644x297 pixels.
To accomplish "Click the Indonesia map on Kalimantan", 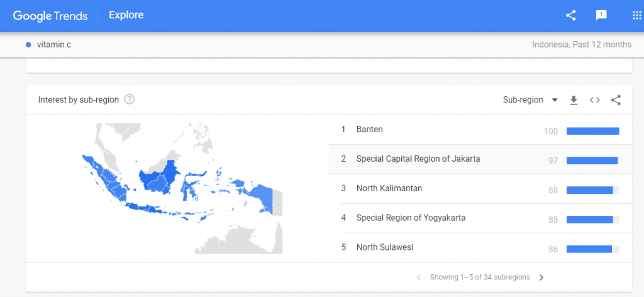I will click(160, 179).
